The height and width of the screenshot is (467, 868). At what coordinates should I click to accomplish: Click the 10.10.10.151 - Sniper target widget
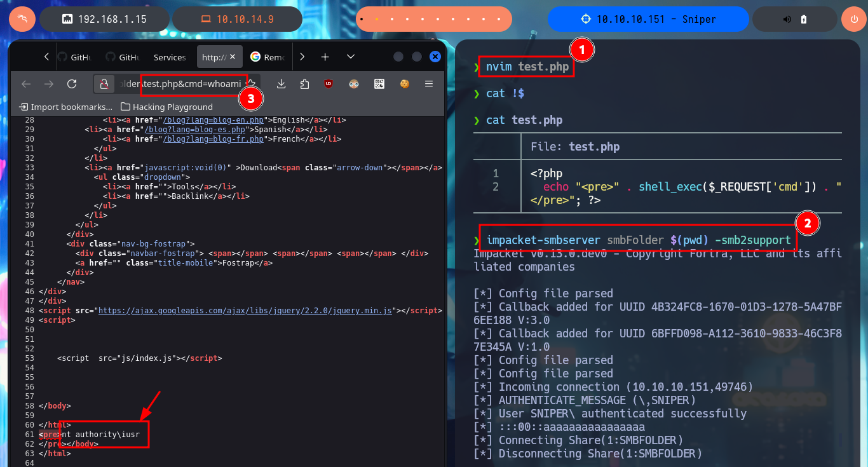(x=648, y=19)
